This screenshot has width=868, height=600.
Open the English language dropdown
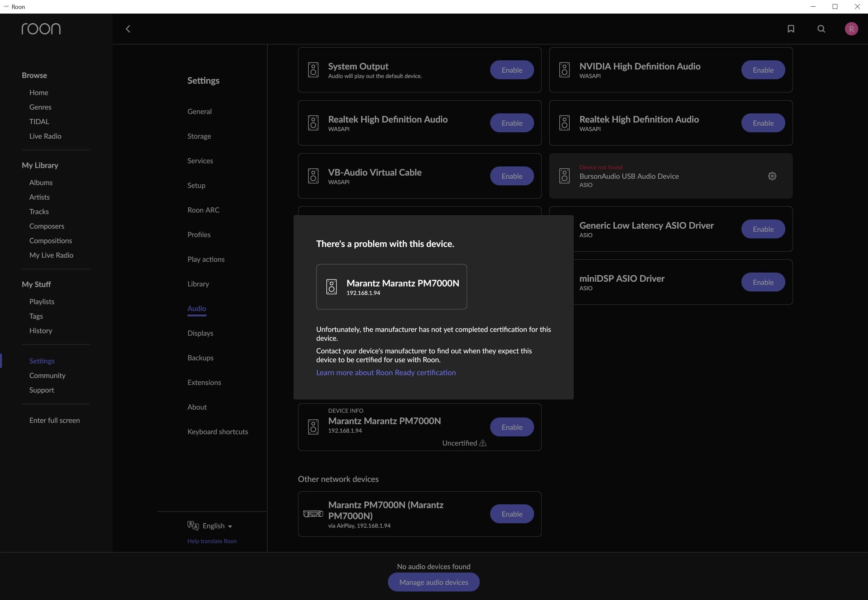point(217,526)
